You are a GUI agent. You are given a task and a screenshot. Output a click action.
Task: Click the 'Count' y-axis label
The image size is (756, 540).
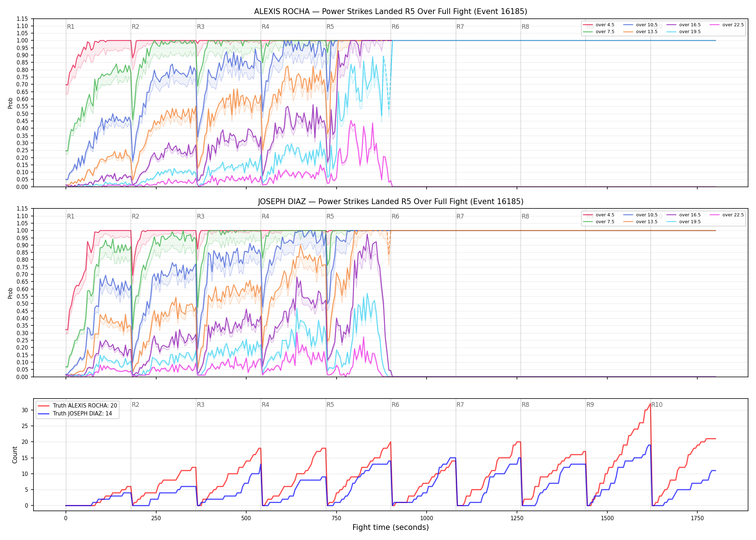click(15, 455)
